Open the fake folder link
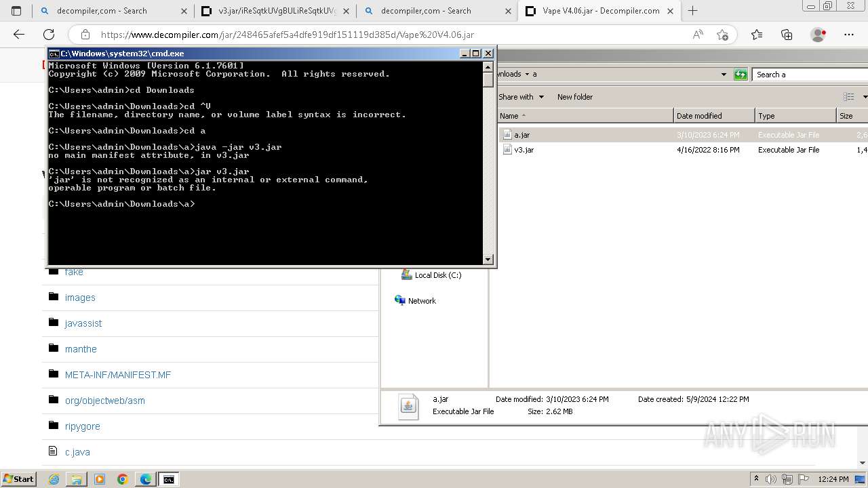868x488 pixels. tap(74, 272)
